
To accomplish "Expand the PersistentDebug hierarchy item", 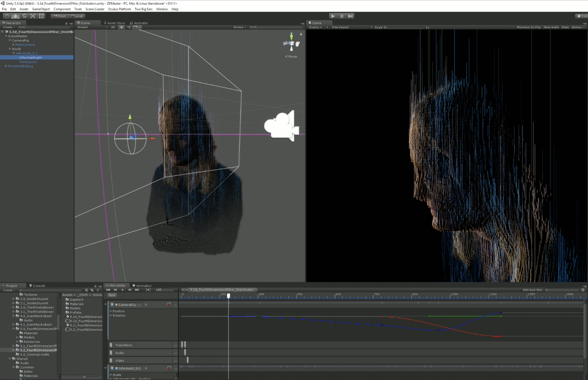I will coord(6,66).
